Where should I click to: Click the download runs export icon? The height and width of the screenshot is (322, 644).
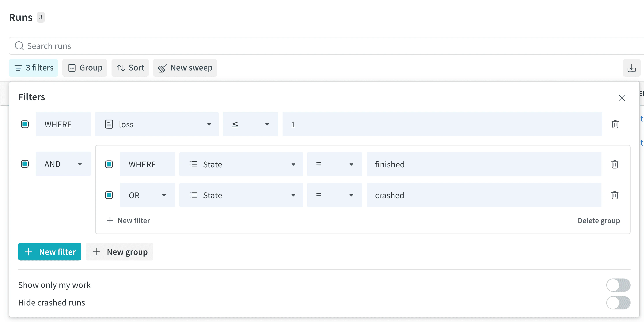pyautogui.click(x=632, y=68)
